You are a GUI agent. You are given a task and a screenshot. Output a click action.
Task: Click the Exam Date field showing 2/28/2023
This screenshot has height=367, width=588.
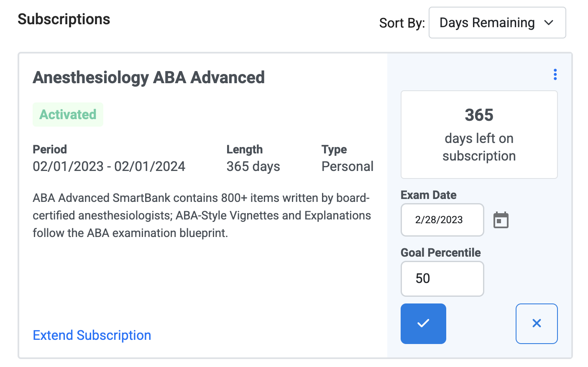point(442,220)
